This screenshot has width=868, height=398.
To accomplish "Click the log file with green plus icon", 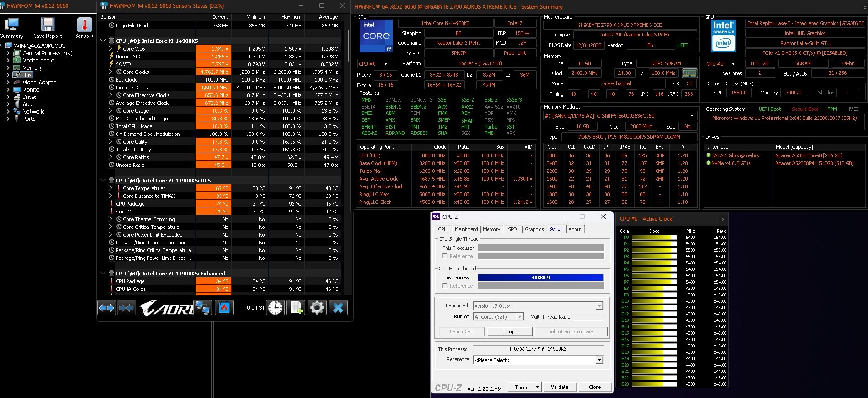I will click(296, 308).
